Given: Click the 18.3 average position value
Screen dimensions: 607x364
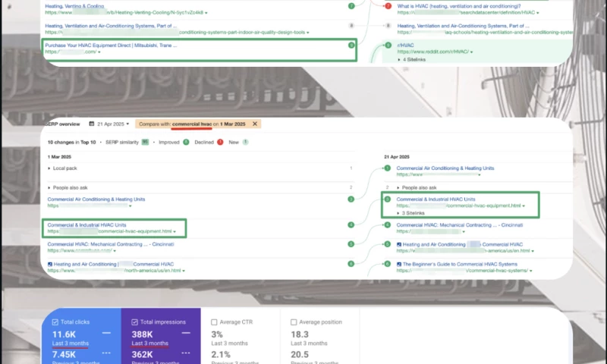Looking at the screenshot, I should pos(300,334).
